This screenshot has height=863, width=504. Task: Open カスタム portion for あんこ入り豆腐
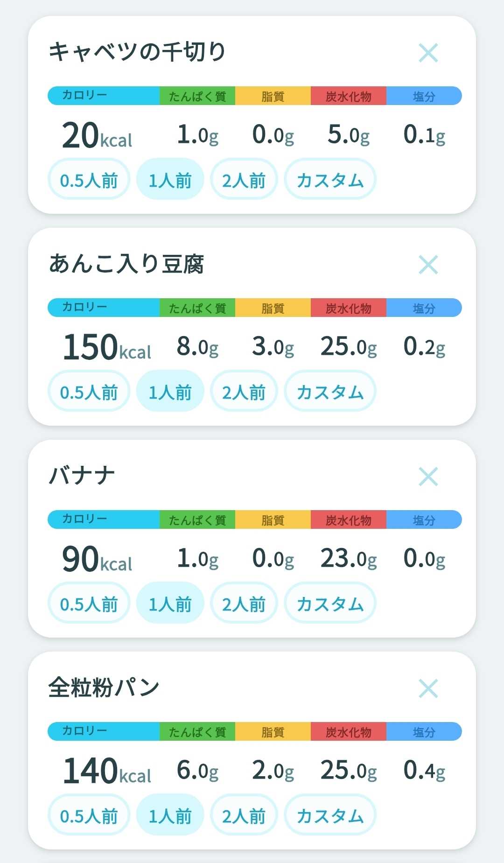pyautogui.click(x=330, y=391)
